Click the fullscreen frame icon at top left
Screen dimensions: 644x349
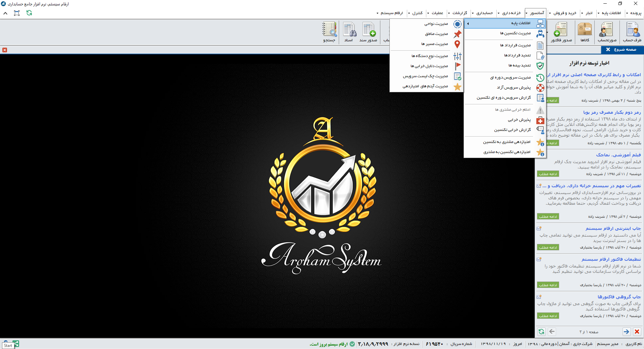[x=17, y=13]
